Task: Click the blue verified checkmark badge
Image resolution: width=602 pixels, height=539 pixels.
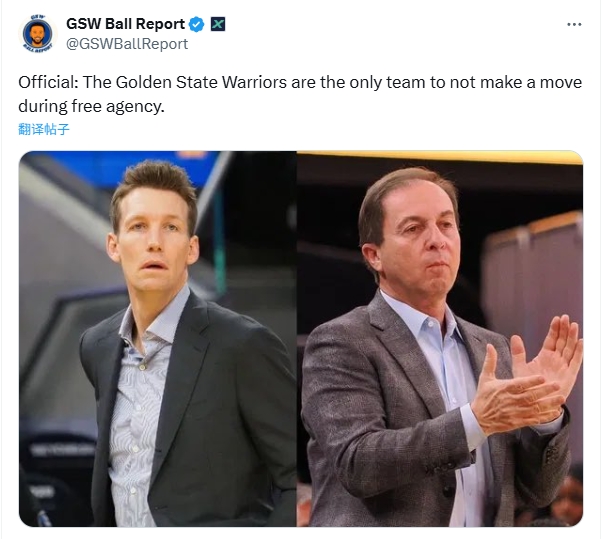Action: 197,24
